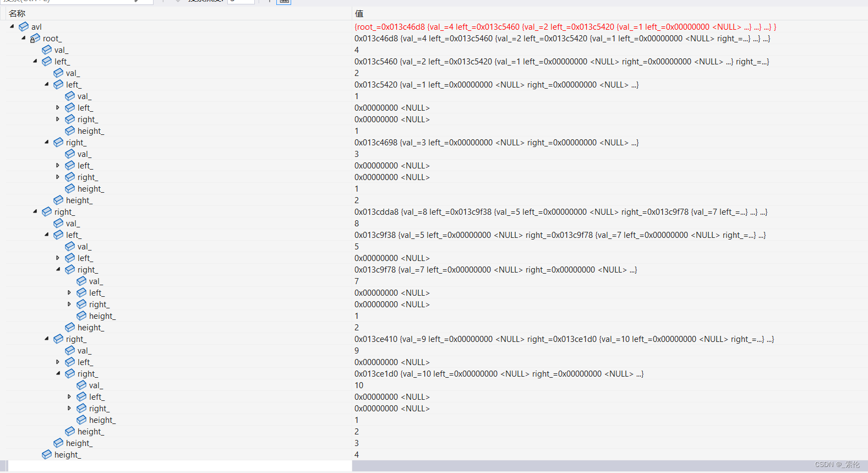Select the avl row name
This screenshot has height=473, width=868.
[36, 27]
